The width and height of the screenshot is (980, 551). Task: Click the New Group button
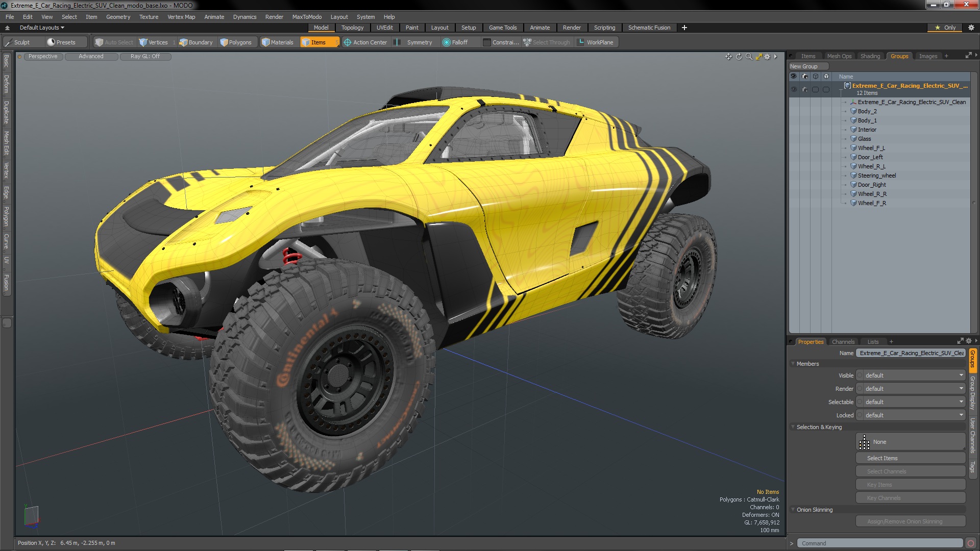[808, 66]
